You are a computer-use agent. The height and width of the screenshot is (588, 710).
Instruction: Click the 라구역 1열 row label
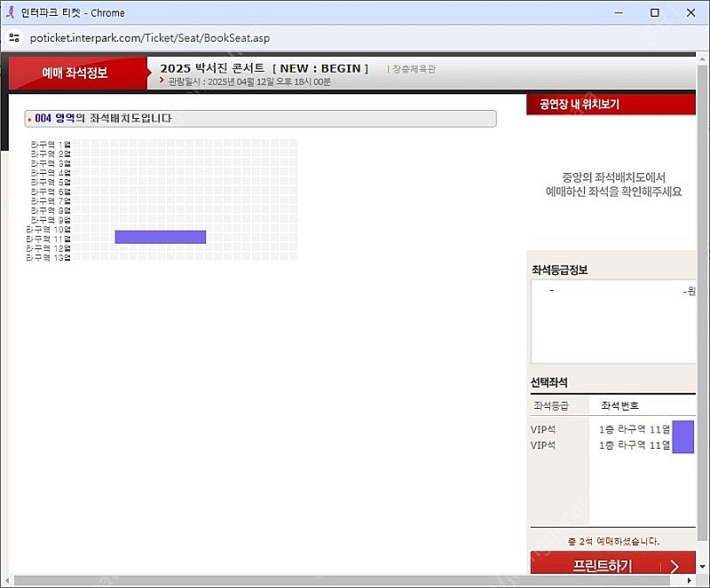pyautogui.click(x=51, y=145)
